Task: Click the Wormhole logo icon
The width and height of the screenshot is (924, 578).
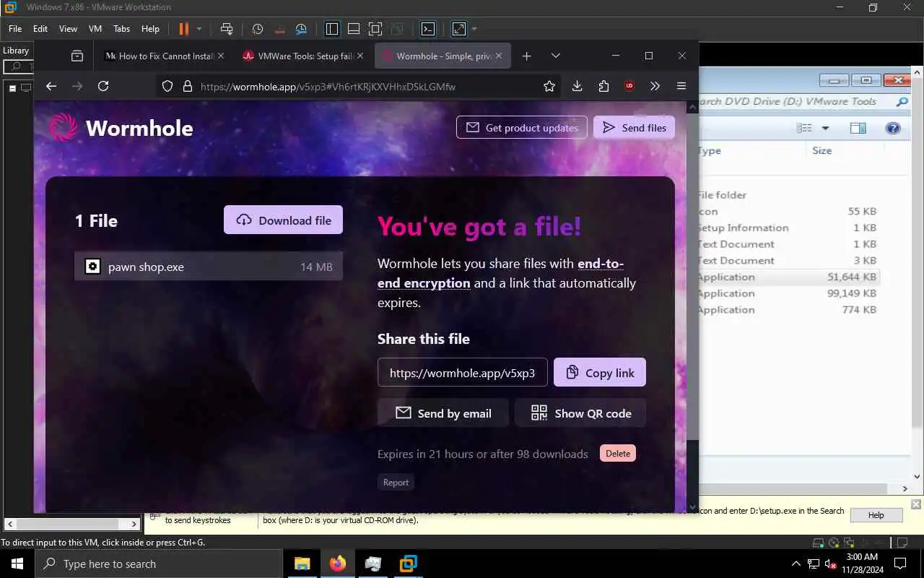Action: tap(63, 127)
